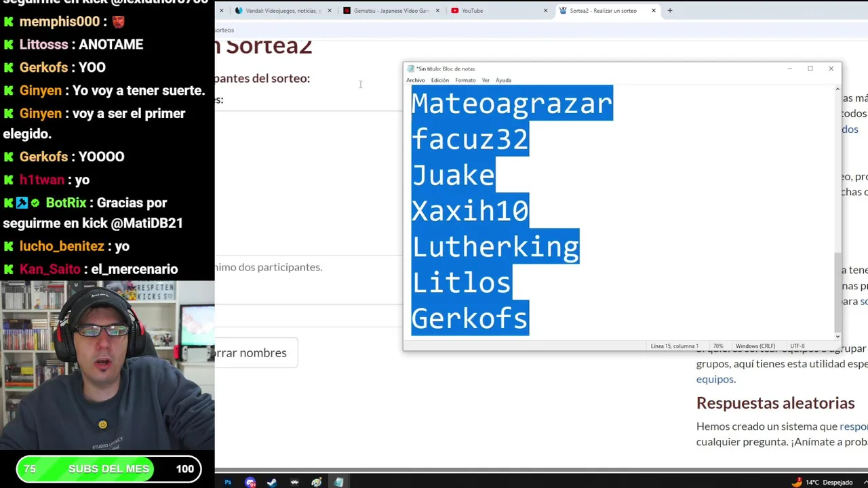The image size is (868, 488).
Task: Open the Ayuda menu in Notepad
Action: (x=503, y=80)
